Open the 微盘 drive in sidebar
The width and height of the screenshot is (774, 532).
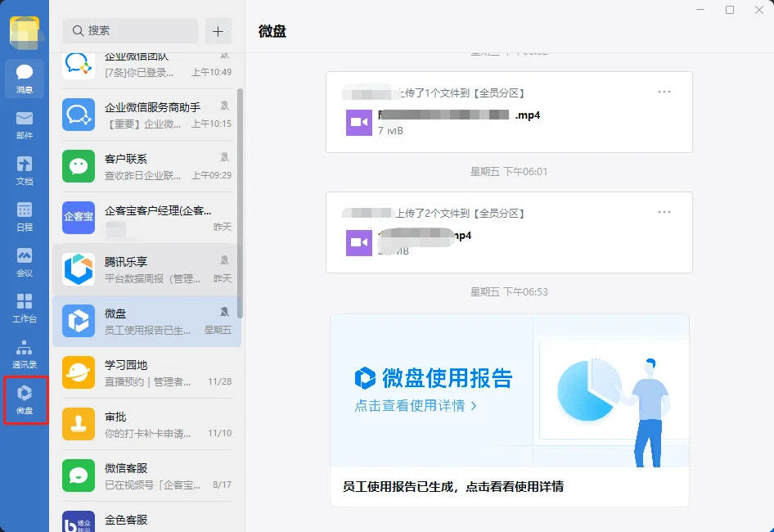click(25, 400)
